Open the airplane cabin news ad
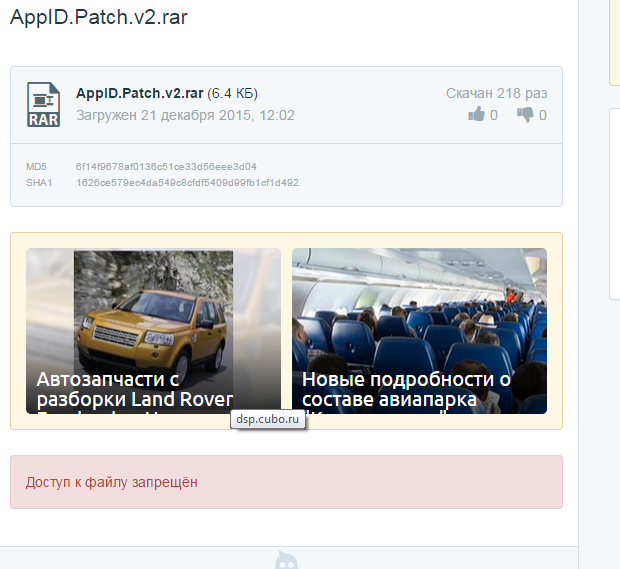Viewport: 620px width, 569px height. pos(420,331)
